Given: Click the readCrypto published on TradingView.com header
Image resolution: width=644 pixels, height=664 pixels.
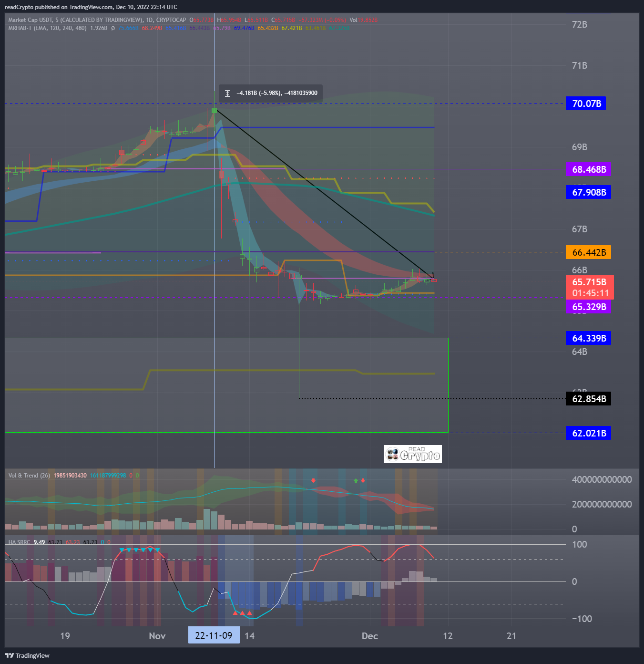Looking at the screenshot, I should tap(91, 7).
